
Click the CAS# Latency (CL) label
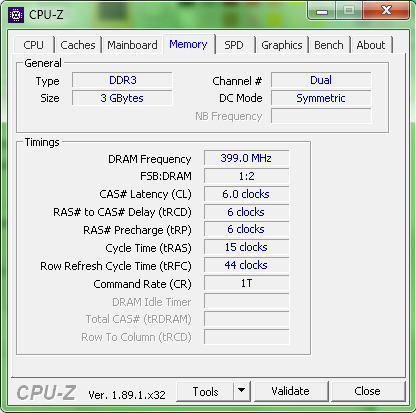(145, 194)
